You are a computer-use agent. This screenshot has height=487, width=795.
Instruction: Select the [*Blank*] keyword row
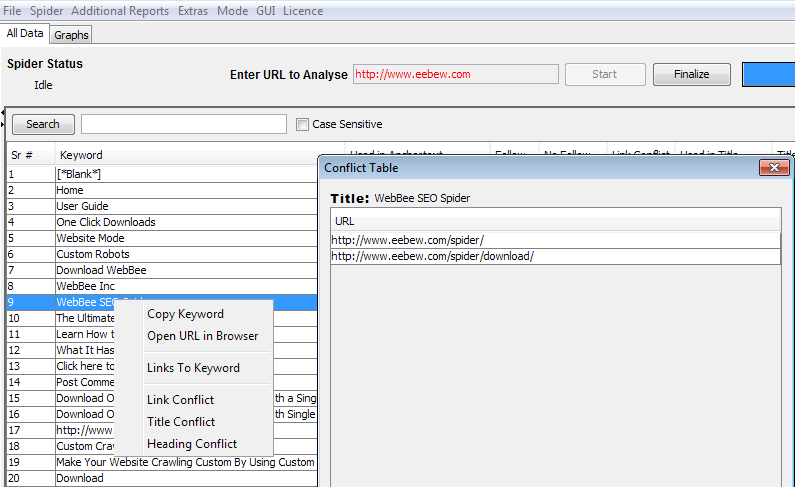click(x=162, y=174)
